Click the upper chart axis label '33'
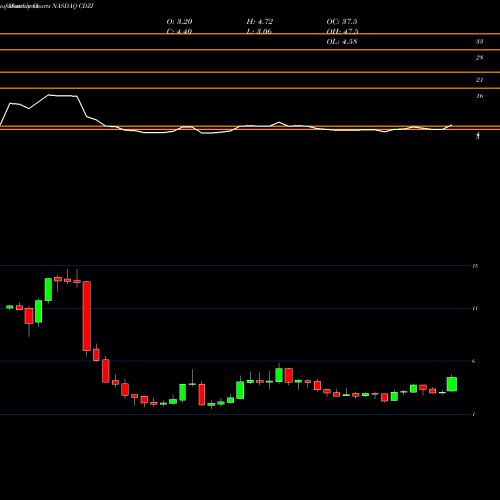The width and height of the screenshot is (500, 500). (x=479, y=42)
